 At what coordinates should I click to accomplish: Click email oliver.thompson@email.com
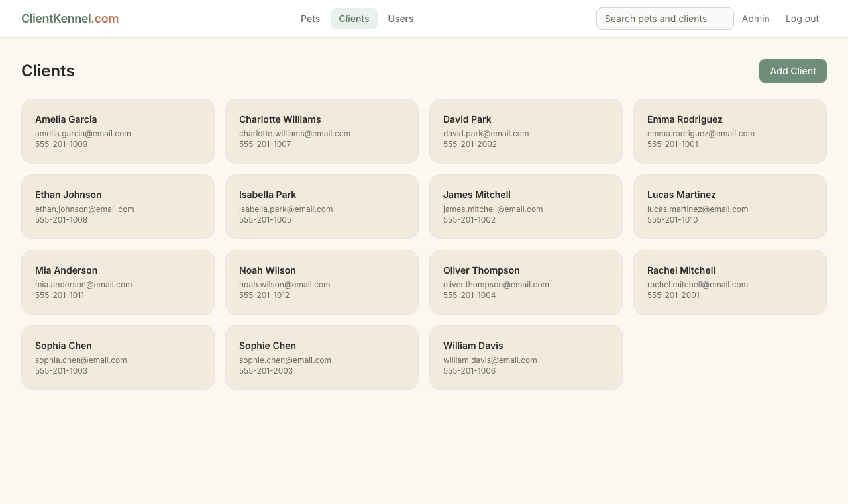[496, 285]
